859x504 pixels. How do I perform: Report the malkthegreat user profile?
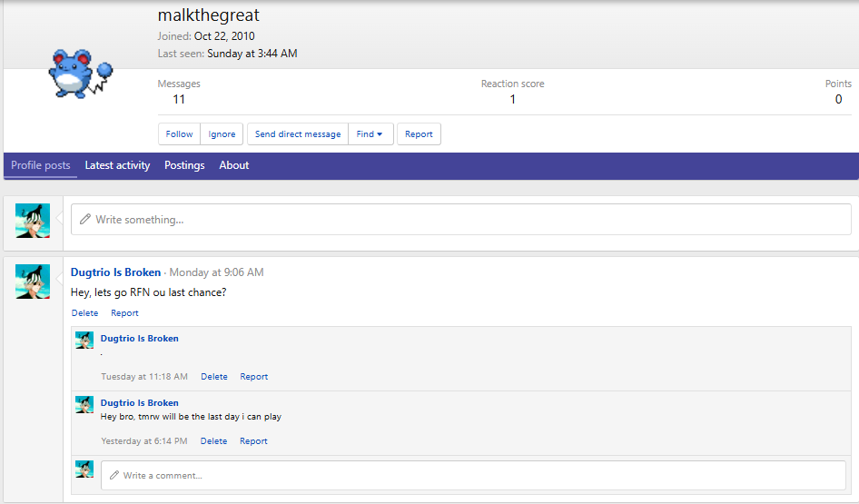(x=419, y=134)
